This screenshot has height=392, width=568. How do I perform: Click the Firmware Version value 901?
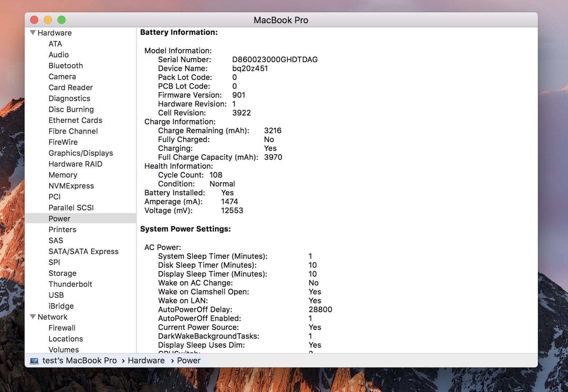(239, 95)
